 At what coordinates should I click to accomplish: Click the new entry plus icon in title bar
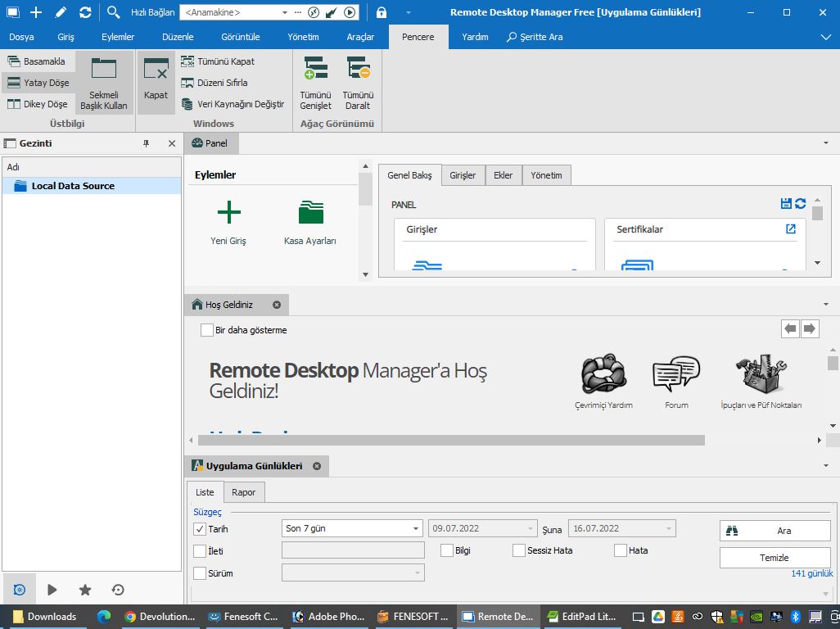click(x=36, y=11)
